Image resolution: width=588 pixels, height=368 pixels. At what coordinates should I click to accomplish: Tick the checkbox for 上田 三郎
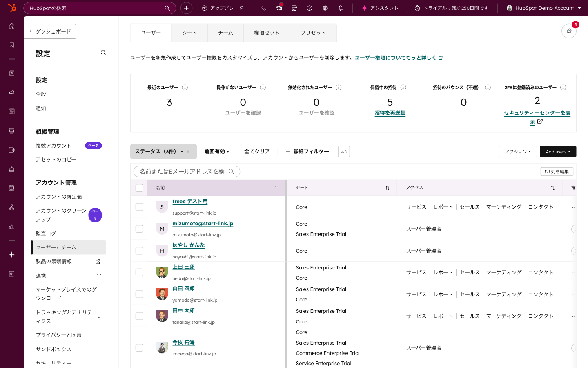(x=139, y=272)
